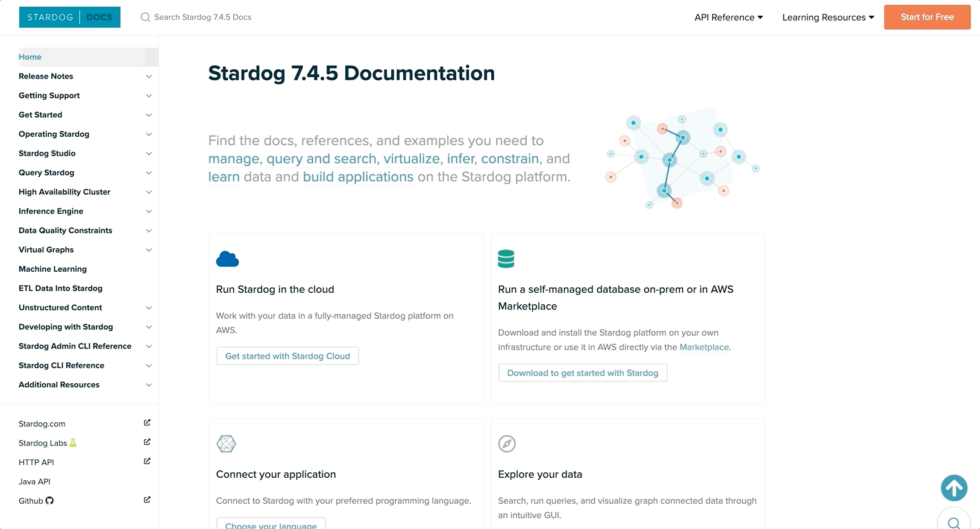Click 'Connect your application' heading
Screen dimensions: 980x529
pyautogui.click(x=276, y=474)
